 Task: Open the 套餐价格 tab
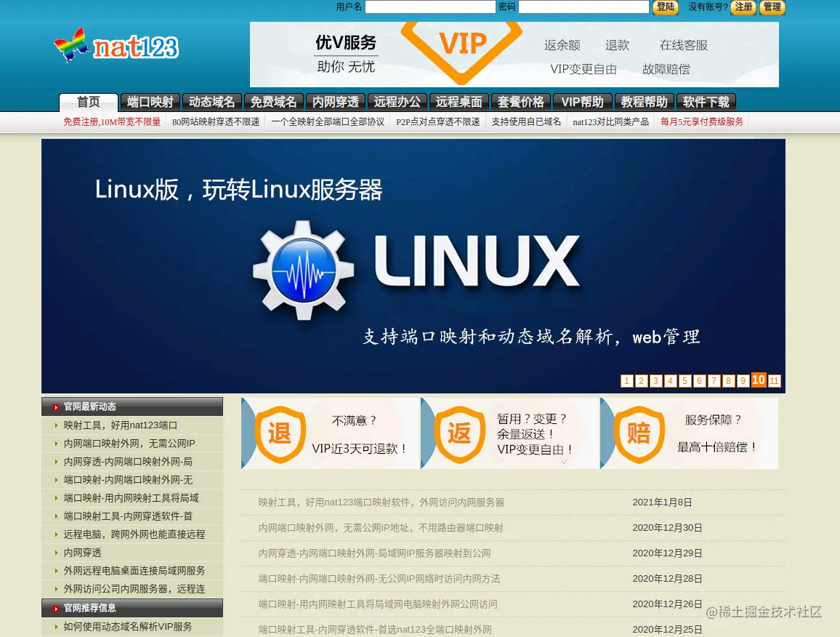[521, 102]
